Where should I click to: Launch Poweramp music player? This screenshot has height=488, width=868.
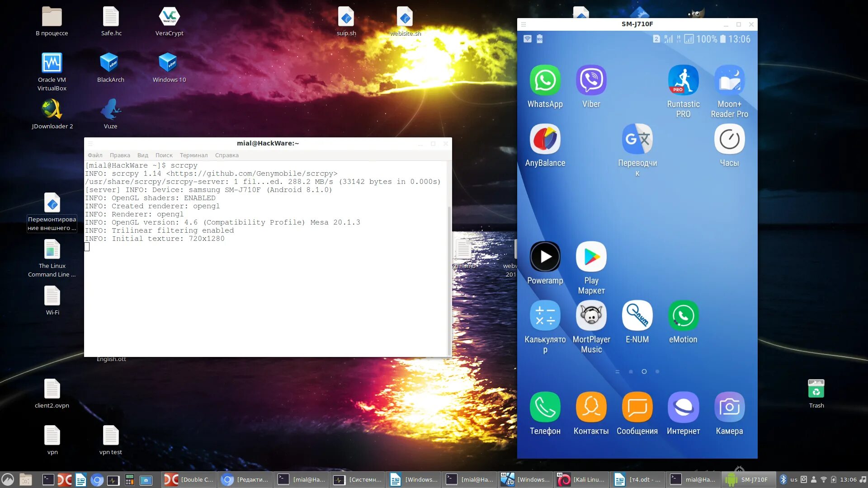(545, 257)
